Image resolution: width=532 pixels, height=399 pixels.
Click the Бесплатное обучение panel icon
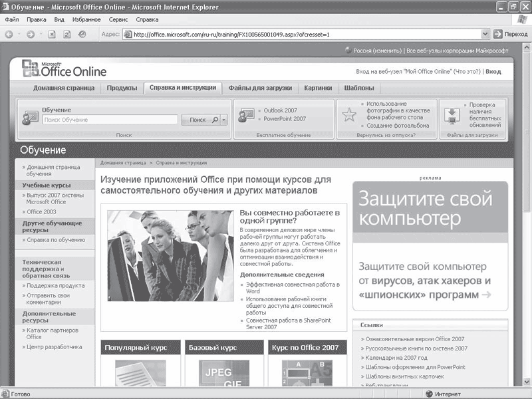(246, 115)
